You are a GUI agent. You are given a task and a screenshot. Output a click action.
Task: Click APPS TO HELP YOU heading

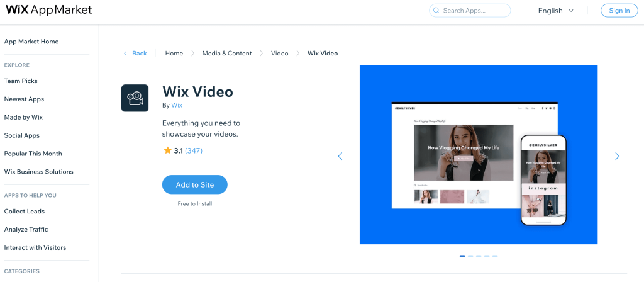coord(30,195)
